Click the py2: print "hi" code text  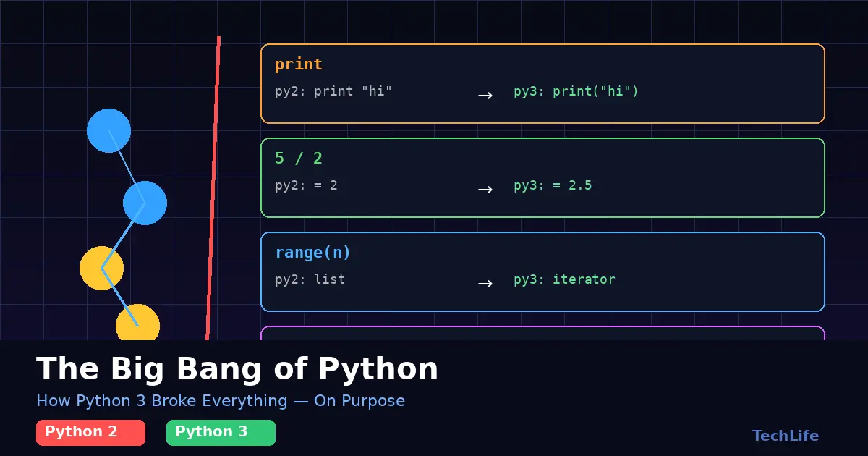click(x=333, y=92)
